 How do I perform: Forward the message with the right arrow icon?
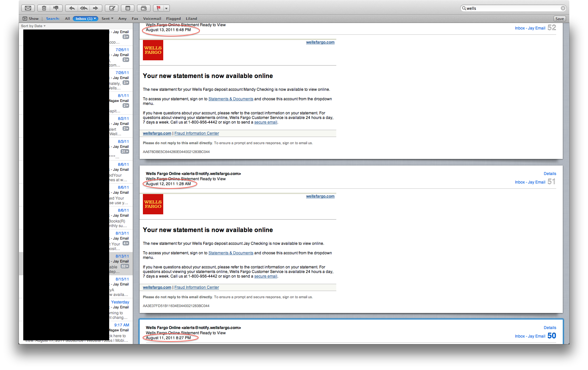[x=96, y=8]
